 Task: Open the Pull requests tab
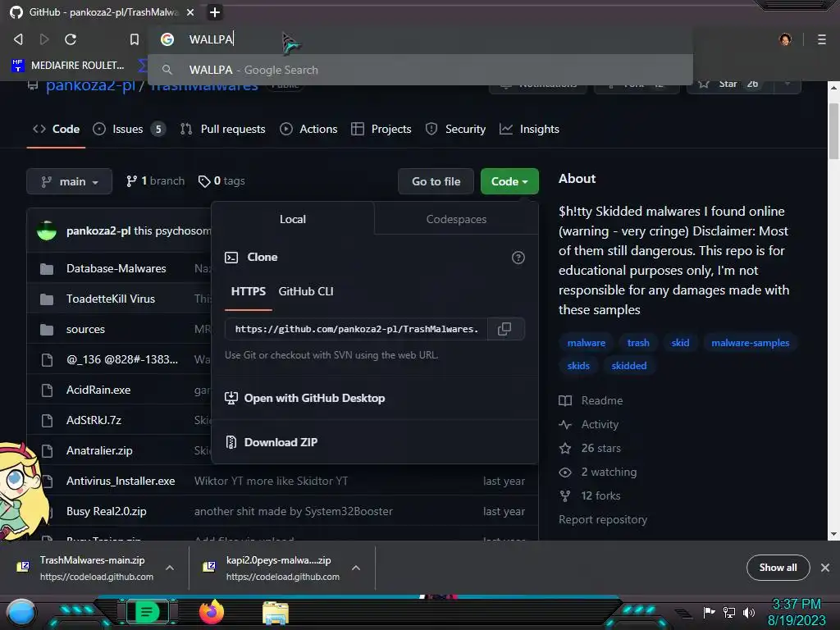(223, 129)
